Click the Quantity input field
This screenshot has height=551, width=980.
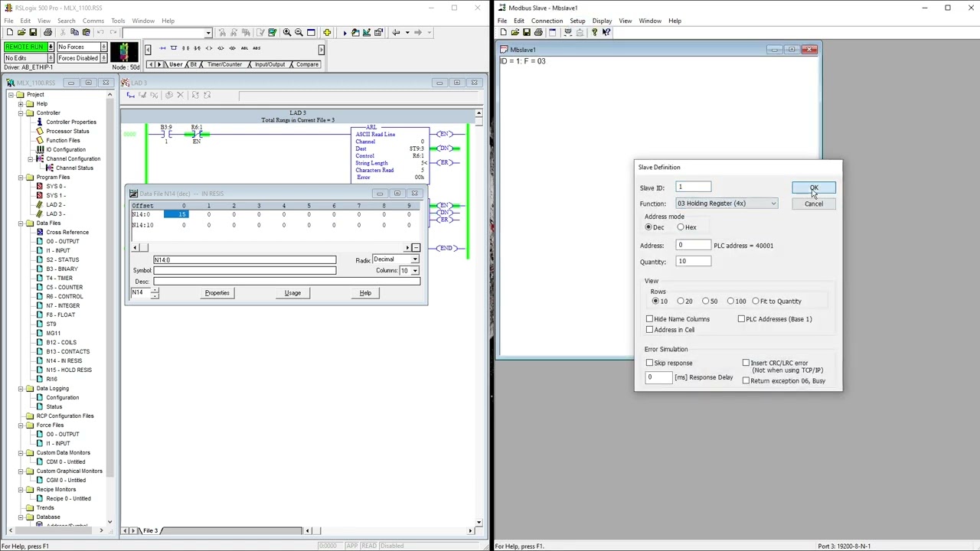(694, 262)
